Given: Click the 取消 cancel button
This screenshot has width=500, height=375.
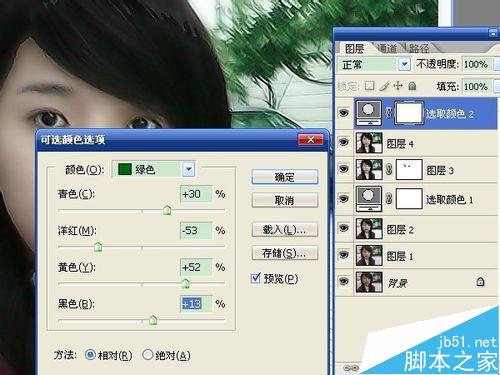Looking at the screenshot, I should tap(285, 200).
